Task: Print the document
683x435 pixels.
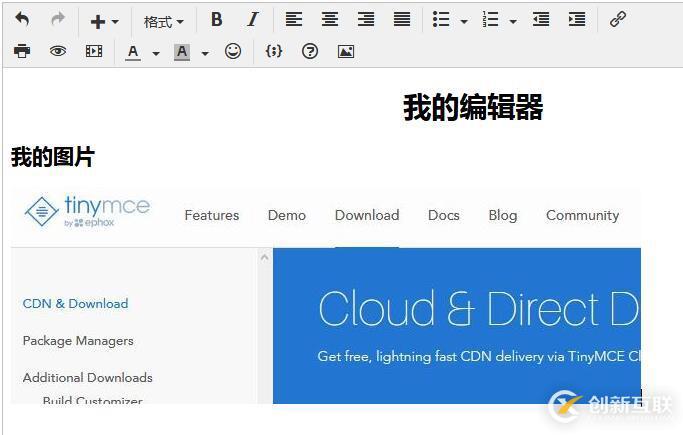Action: 22,51
